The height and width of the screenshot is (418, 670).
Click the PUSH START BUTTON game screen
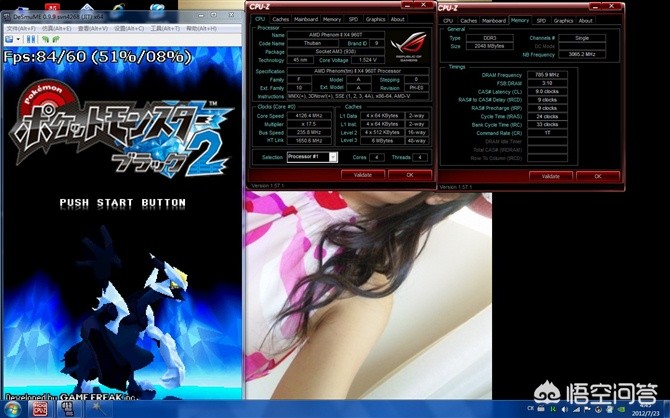(122, 202)
